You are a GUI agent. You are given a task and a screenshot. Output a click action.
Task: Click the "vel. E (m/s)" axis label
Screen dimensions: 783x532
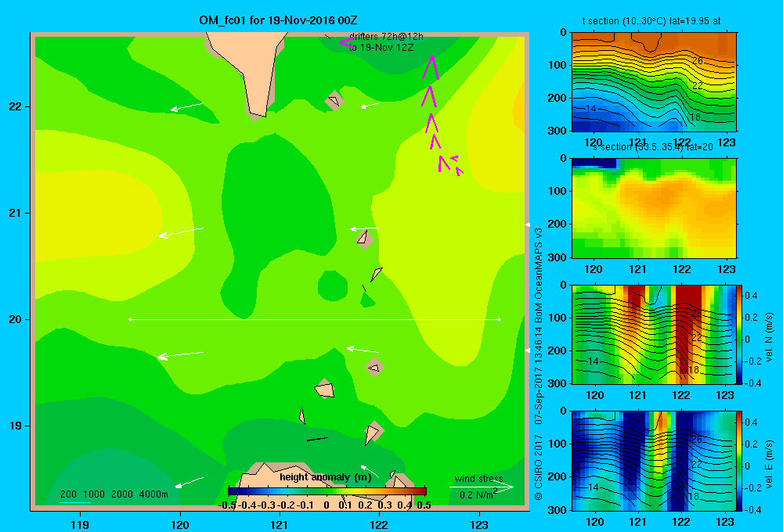pos(769,464)
